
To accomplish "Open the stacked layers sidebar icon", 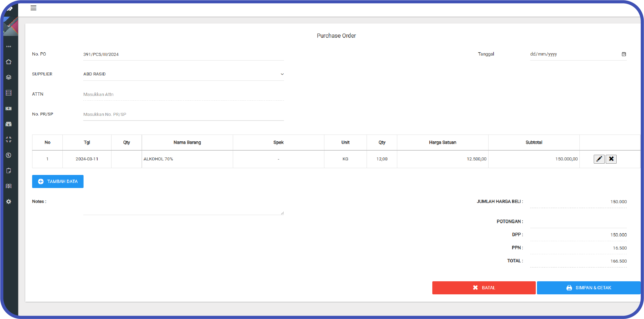I will click(9, 77).
